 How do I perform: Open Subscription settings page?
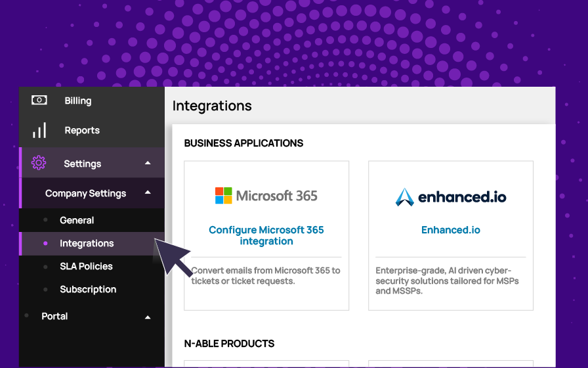point(88,289)
